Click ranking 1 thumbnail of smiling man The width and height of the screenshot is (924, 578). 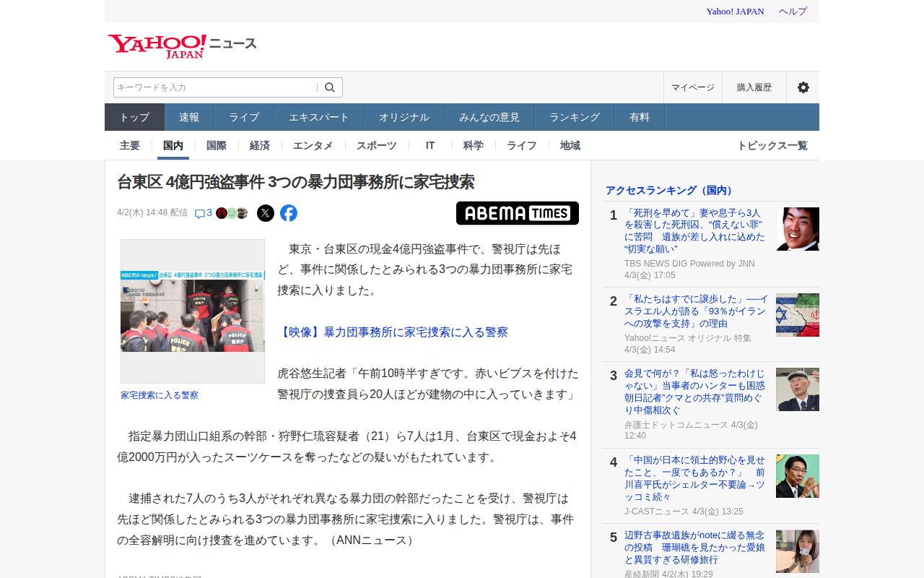798,229
